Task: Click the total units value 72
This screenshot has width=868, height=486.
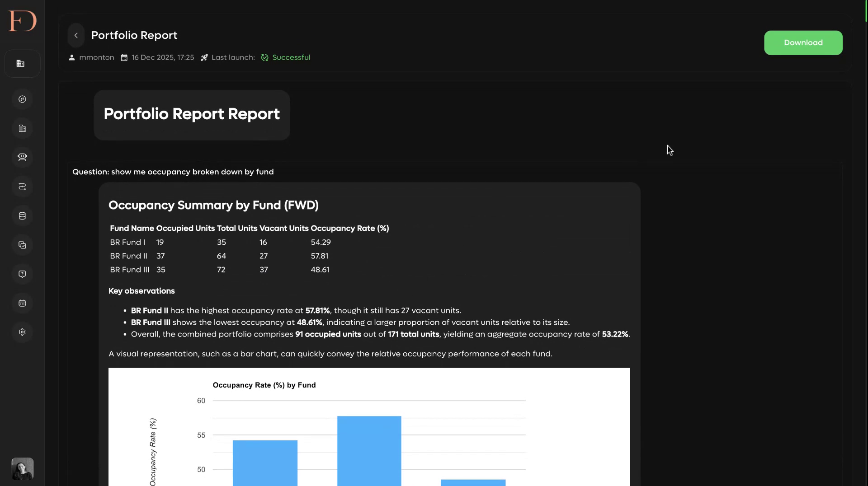Action: coord(221,270)
